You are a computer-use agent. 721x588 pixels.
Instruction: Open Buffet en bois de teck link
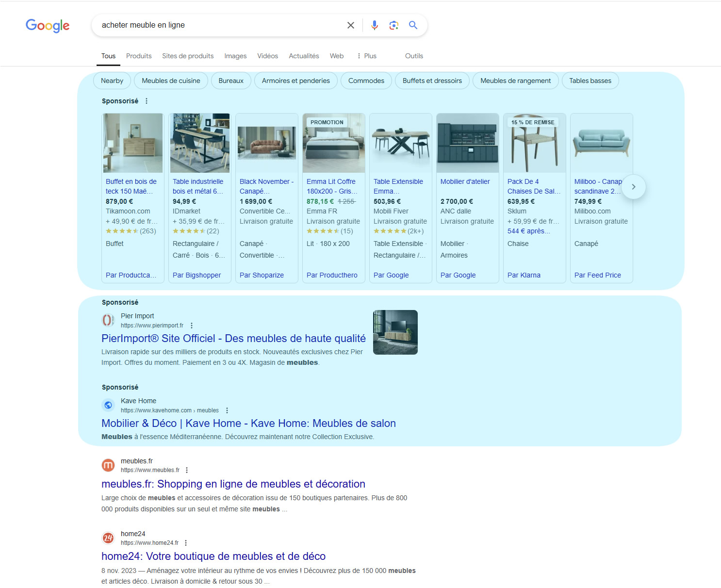tap(131, 186)
